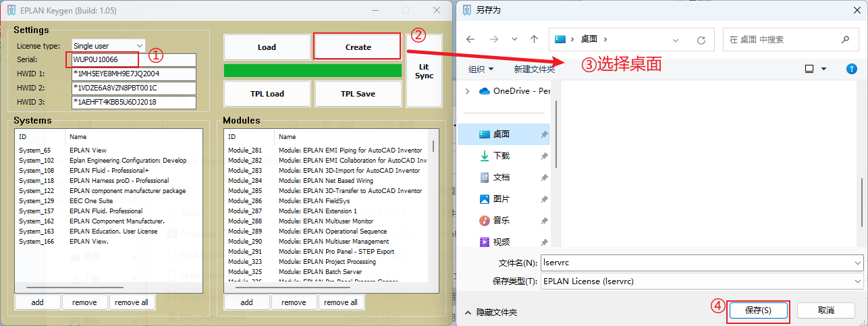Click the Lit Sync button
Viewport: 868px width, 326px height.
coord(424,71)
